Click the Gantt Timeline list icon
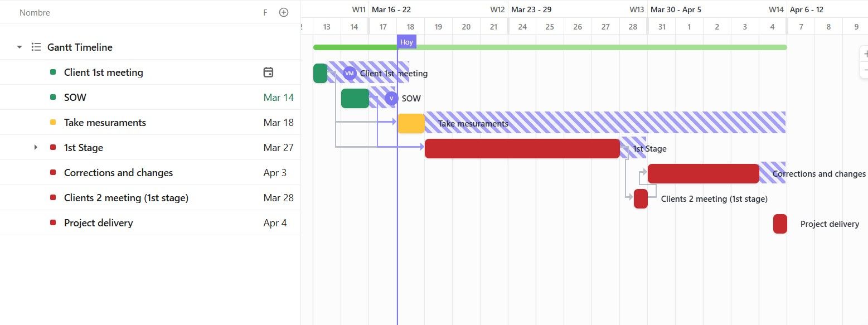 point(36,47)
